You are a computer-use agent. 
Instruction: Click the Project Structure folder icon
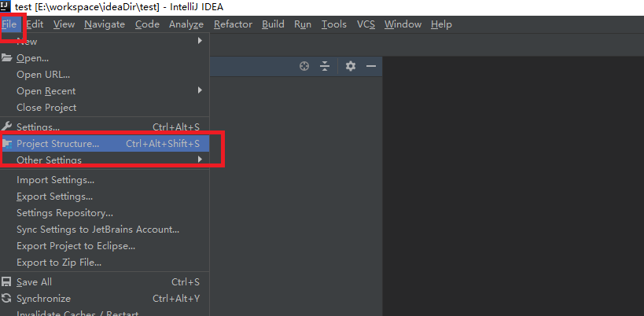pyautogui.click(x=7, y=144)
